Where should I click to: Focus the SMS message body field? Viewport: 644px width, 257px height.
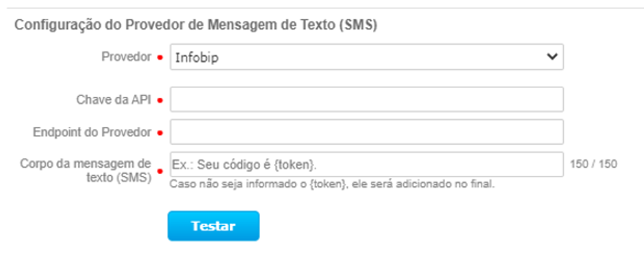point(367,164)
